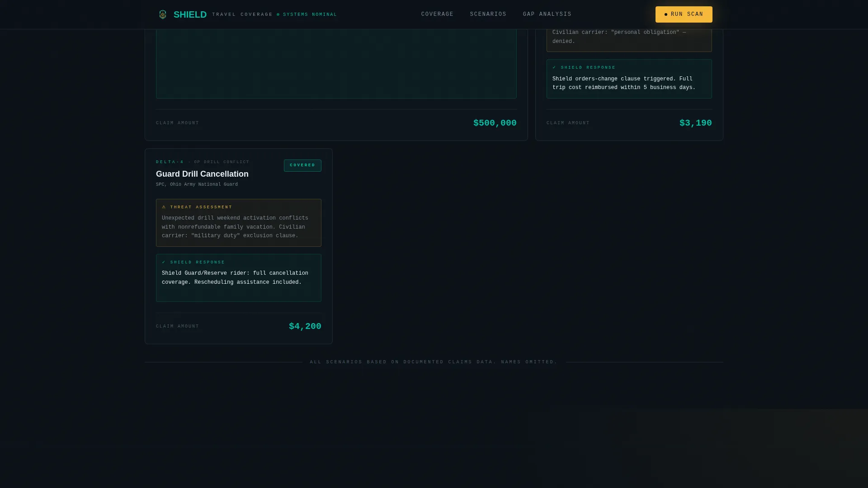Click the SHIELD brand name

pos(190,14)
